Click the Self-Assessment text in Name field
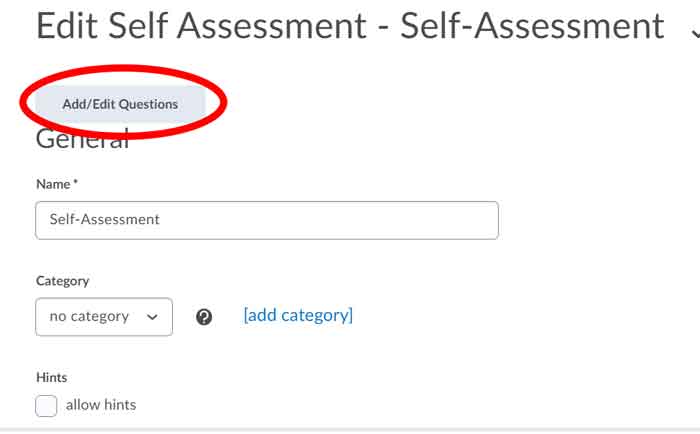This screenshot has height=434, width=700. [104, 220]
